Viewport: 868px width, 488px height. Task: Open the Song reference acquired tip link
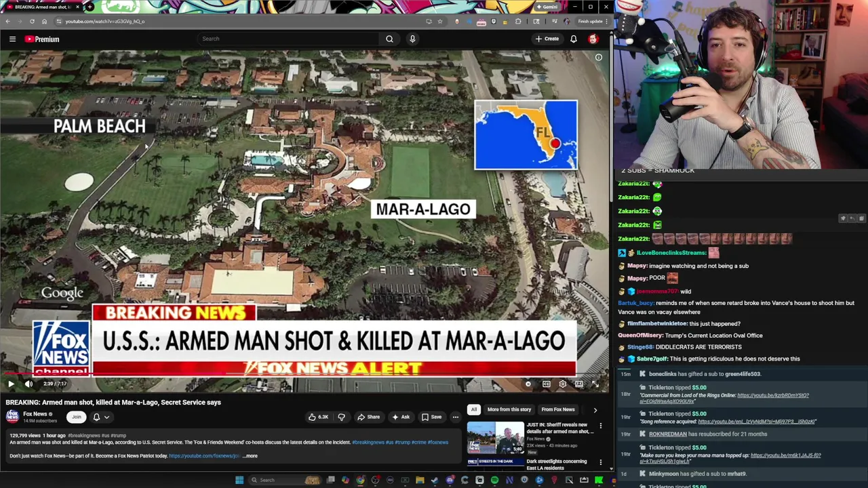pos(757,422)
